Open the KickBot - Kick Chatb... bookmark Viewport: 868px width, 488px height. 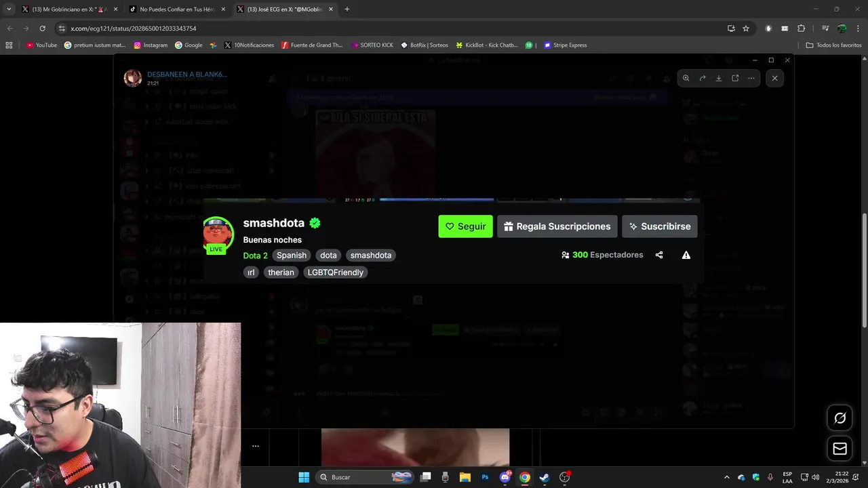click(x=487, y=45)
